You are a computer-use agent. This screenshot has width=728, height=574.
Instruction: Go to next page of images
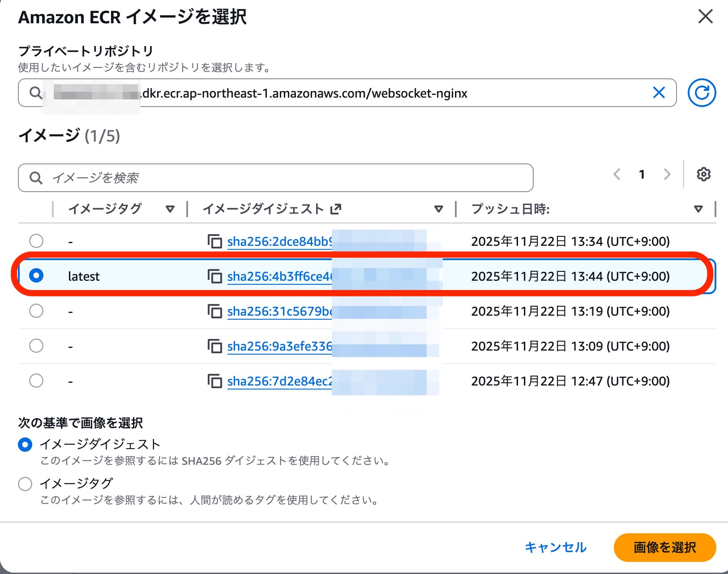click(667, 174)
